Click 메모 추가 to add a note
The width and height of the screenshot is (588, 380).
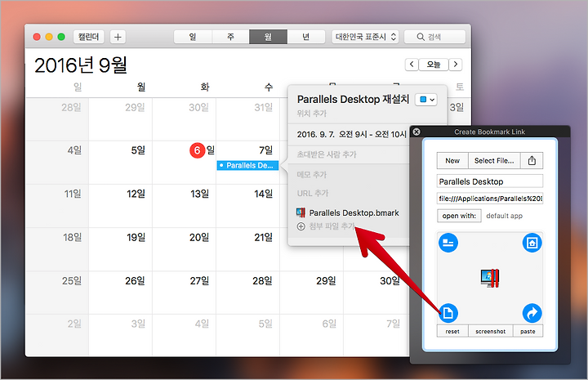click(312, 174)
